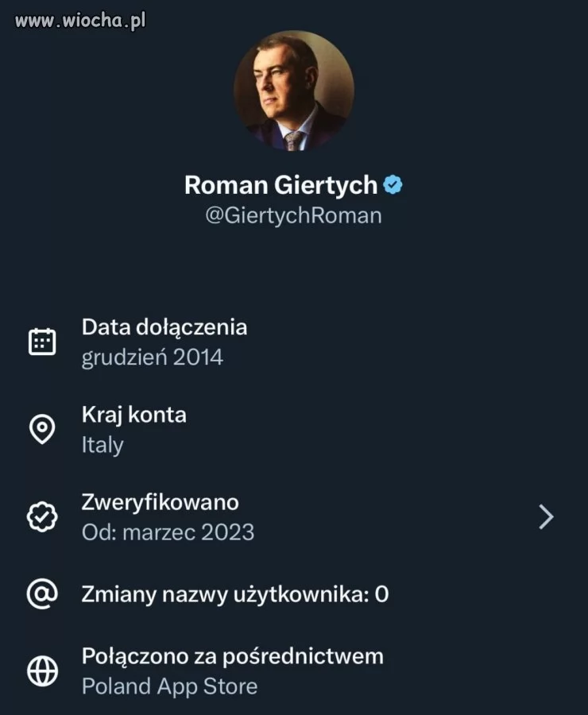588x715 pixels.
Task: Click the grudzień 2014 date text
Action: [152, 357]
